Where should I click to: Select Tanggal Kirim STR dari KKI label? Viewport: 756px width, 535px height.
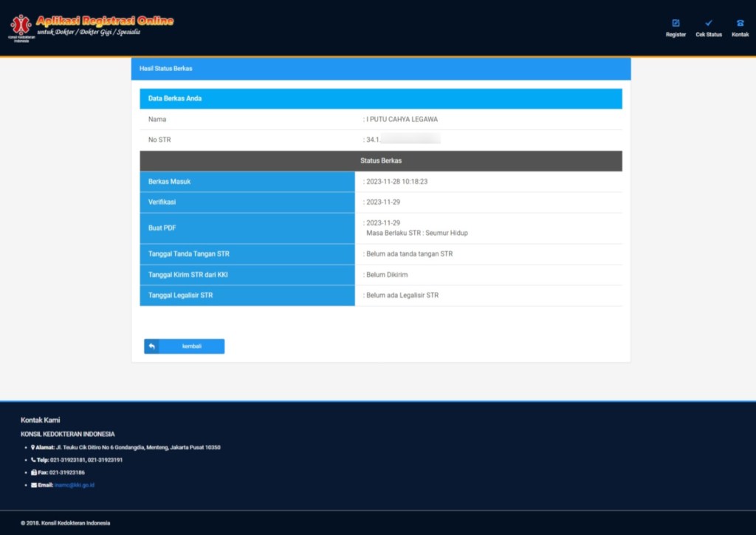click(185, 275)
